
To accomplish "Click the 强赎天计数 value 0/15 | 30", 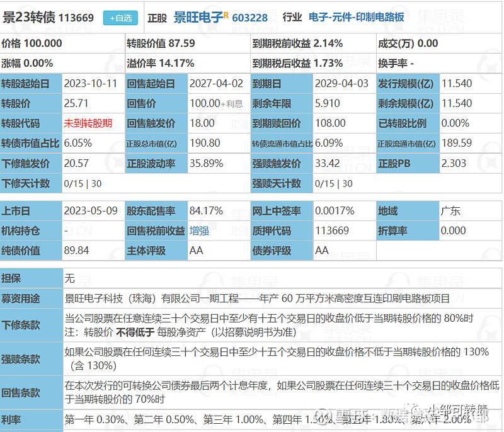I will click(334, 184).
